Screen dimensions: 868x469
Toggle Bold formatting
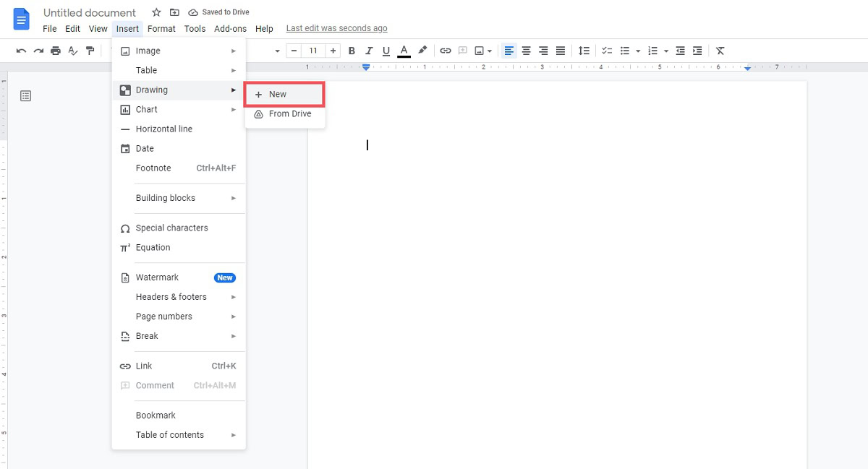(x=352, y=51)
